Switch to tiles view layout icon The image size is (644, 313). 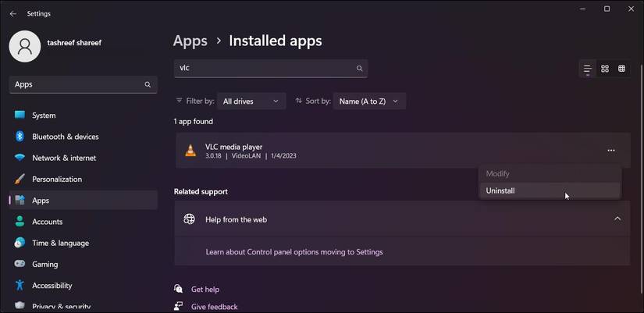(622, 69)
